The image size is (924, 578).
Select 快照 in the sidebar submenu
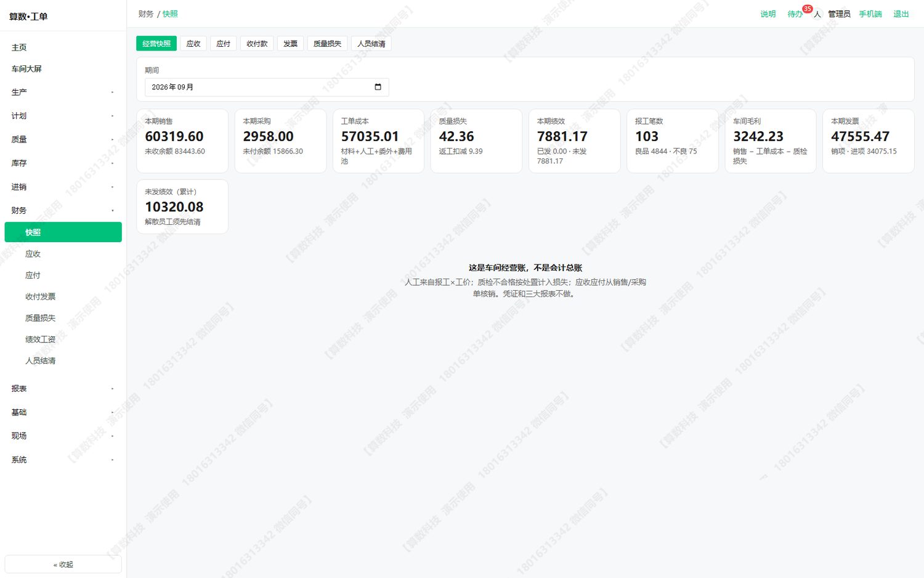pos(63,232)
